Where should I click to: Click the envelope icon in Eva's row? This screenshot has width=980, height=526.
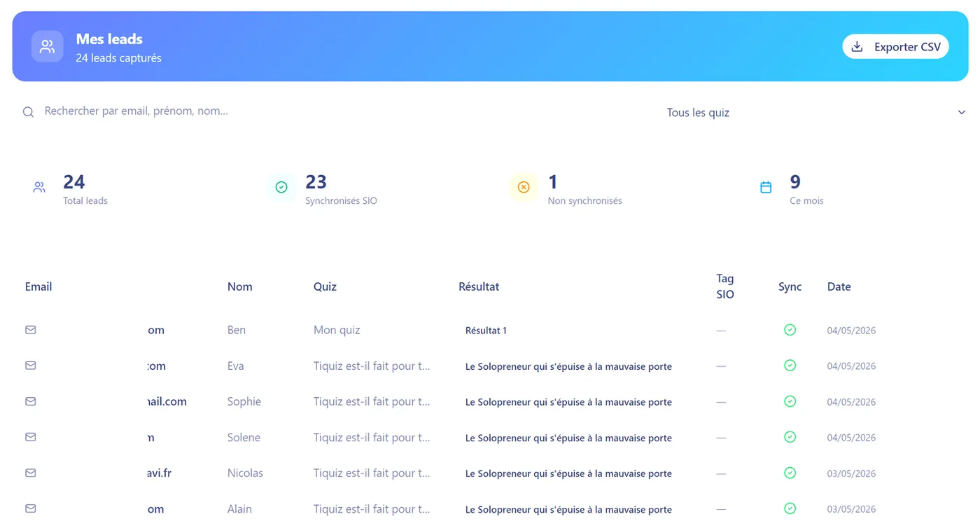tap(31, 366)
